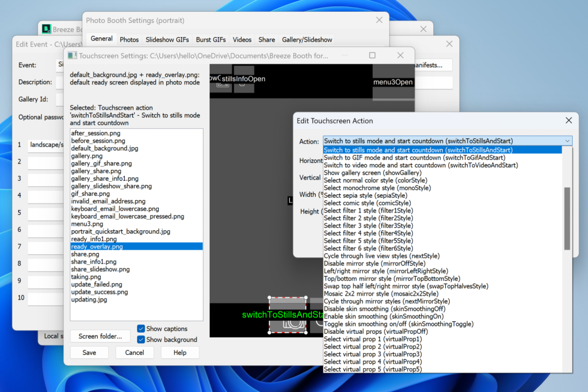This screenshot has height=392, width=588.
Task: Switch to the Photos tab
Action: (x=129, y=39)
